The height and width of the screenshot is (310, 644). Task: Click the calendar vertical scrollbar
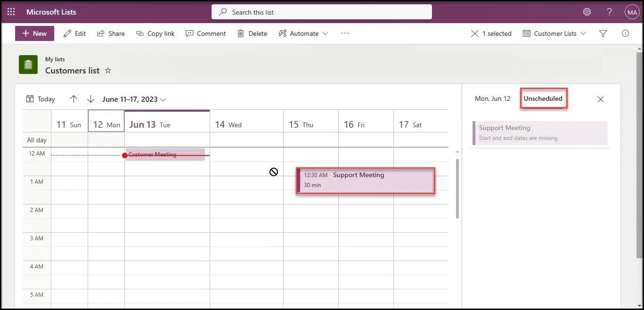(457, 188)
